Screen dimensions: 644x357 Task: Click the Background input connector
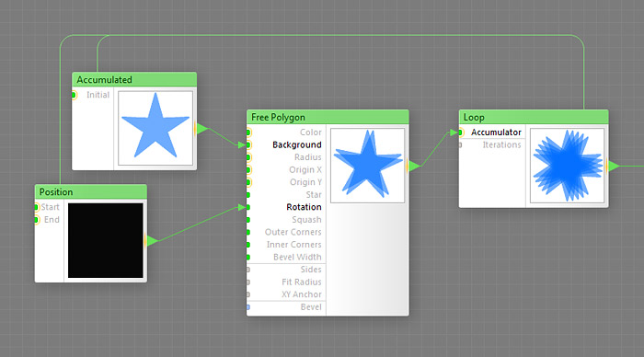(x=249, y=145)
